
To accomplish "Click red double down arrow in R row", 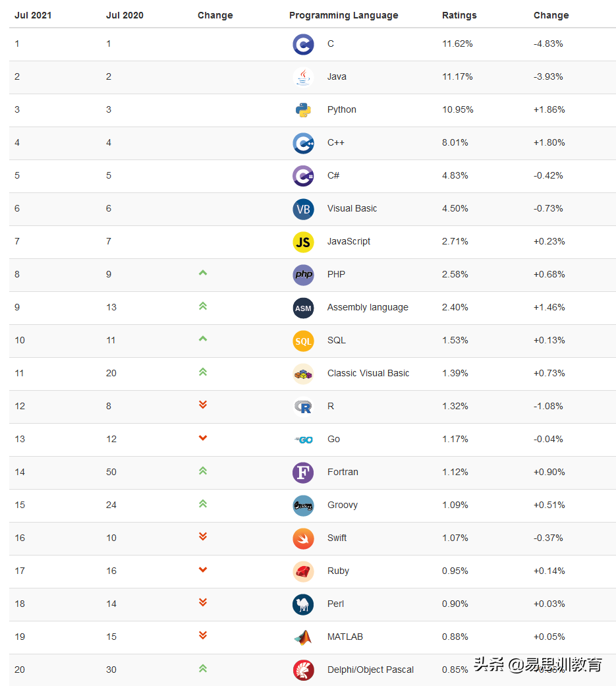I will tap(203, 405).
